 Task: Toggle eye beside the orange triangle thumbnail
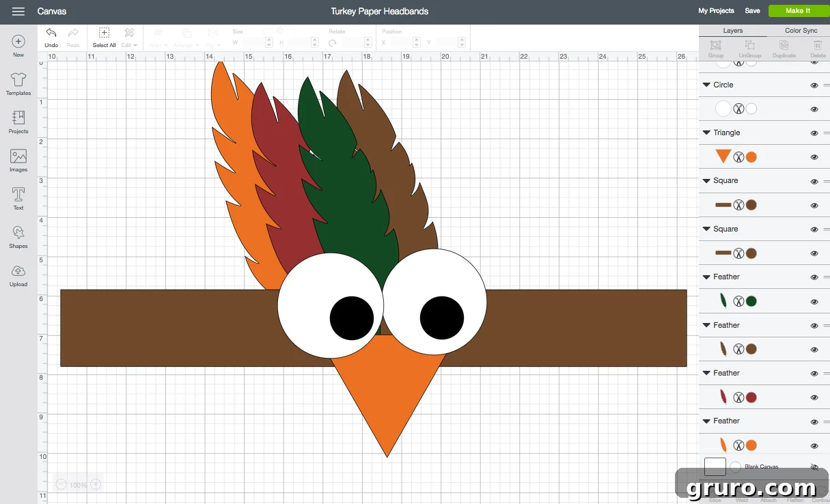point(814,157)
